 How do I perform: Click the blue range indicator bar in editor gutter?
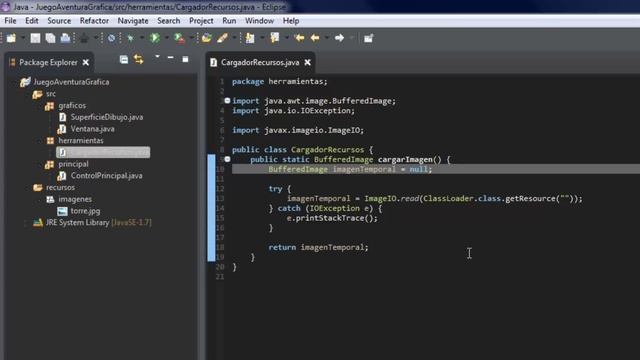(211, 208)
